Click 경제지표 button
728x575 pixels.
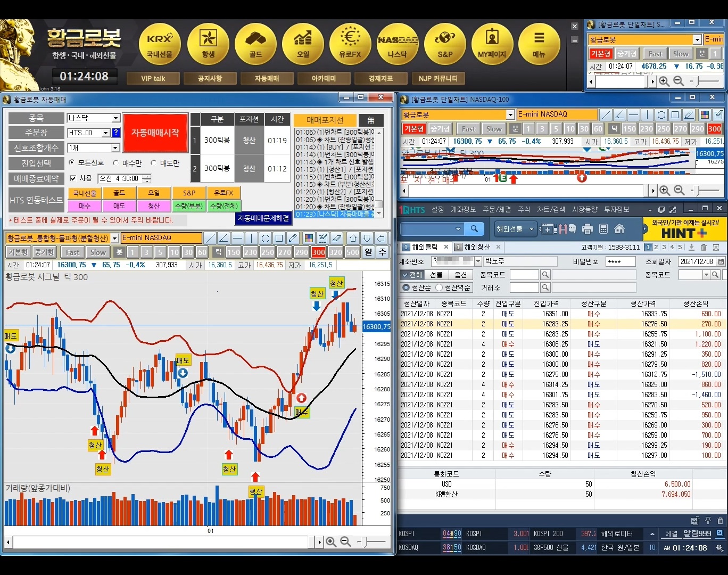click(x=380, y=78)
